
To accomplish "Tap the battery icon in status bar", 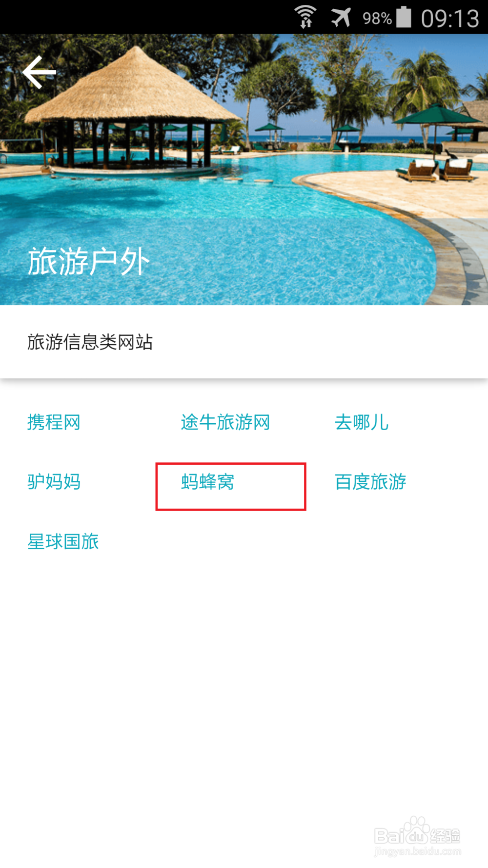I will [x=404, y=17].
